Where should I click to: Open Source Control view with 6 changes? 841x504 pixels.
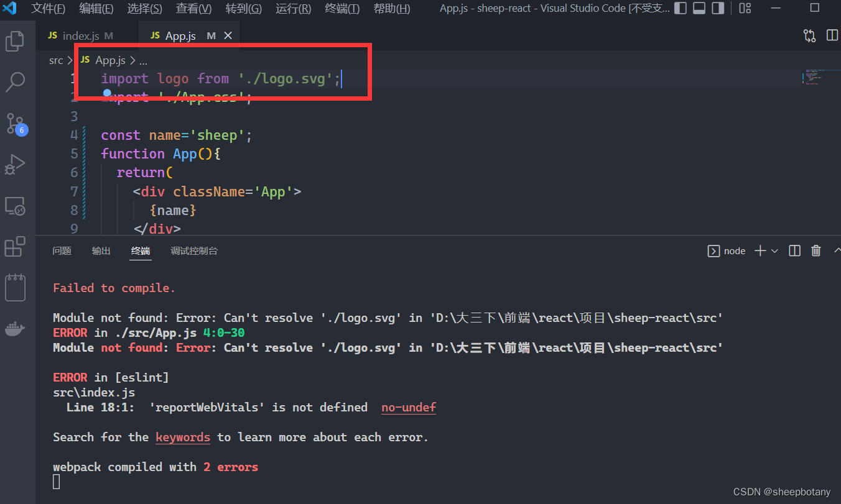coord(16,124)
